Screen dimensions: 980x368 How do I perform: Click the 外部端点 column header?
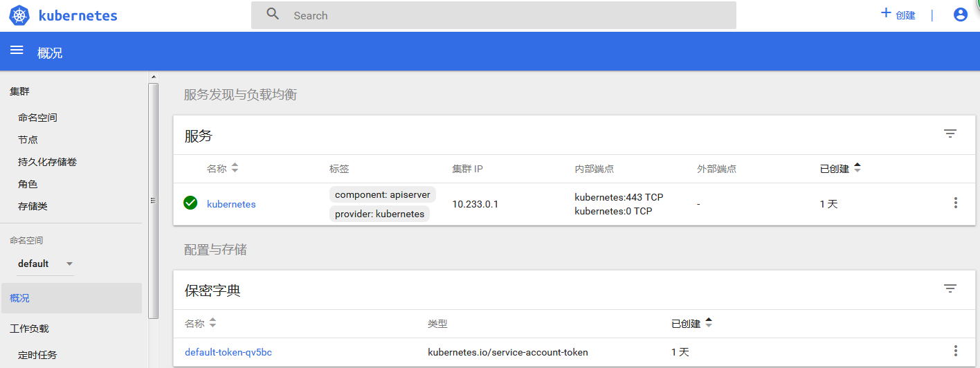point(716,169)
